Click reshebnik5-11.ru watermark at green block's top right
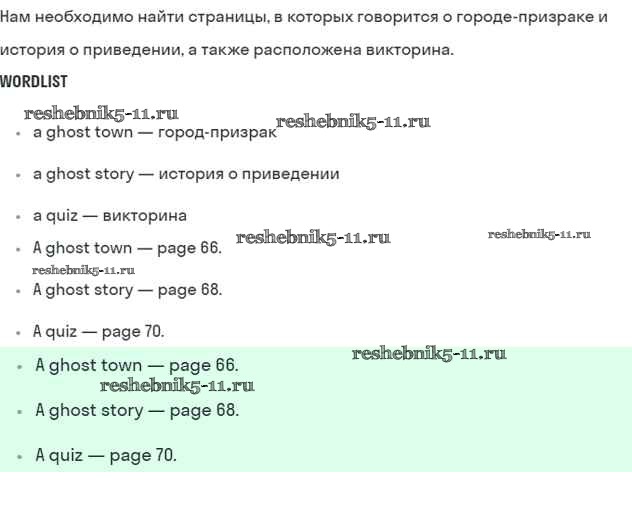632x505 pixels. click(x=429, y=354)
